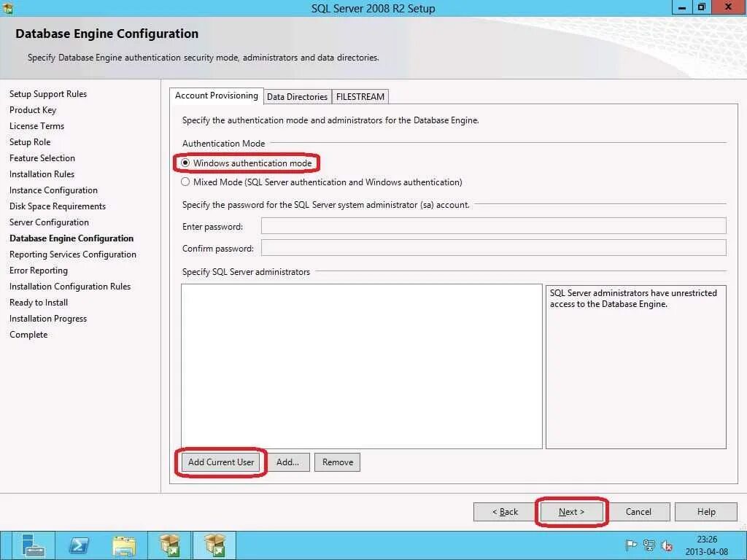Viewport: 747px width, 560px height.
Task: Click Server Configuration step
Action: point(49,222)
